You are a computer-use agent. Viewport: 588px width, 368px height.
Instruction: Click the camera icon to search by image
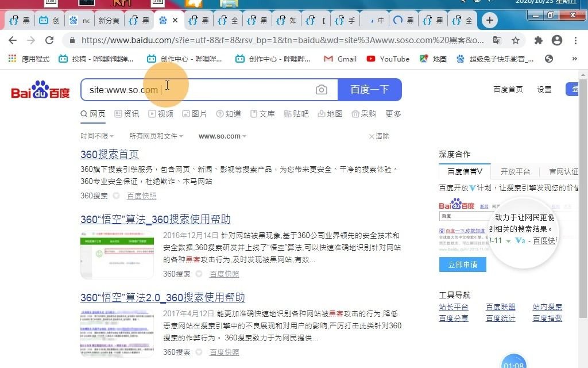point(322,90)
